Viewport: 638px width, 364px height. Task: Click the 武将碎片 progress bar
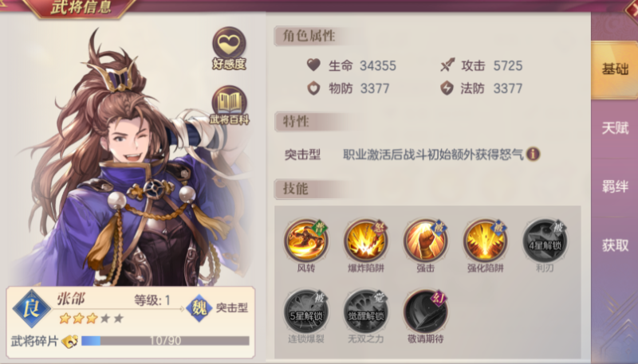point(165,340)
